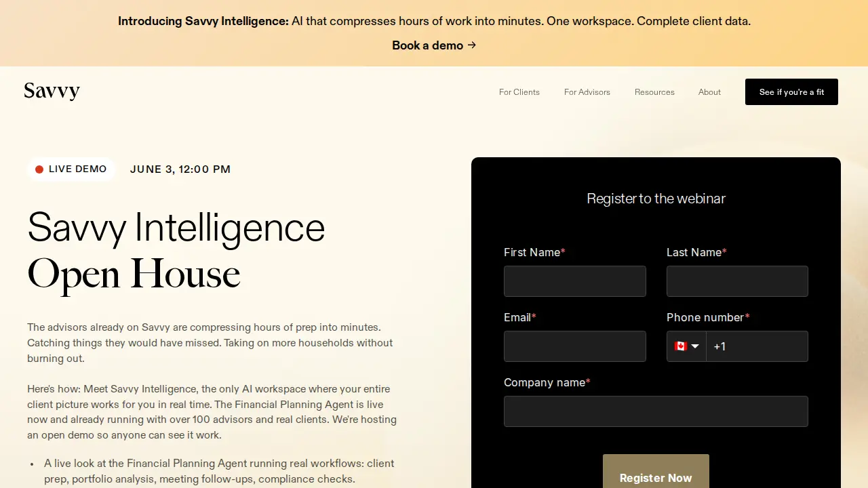The image size is (868, 488).
Task: Follow the Book a demo link
Action: click(434, 45)
